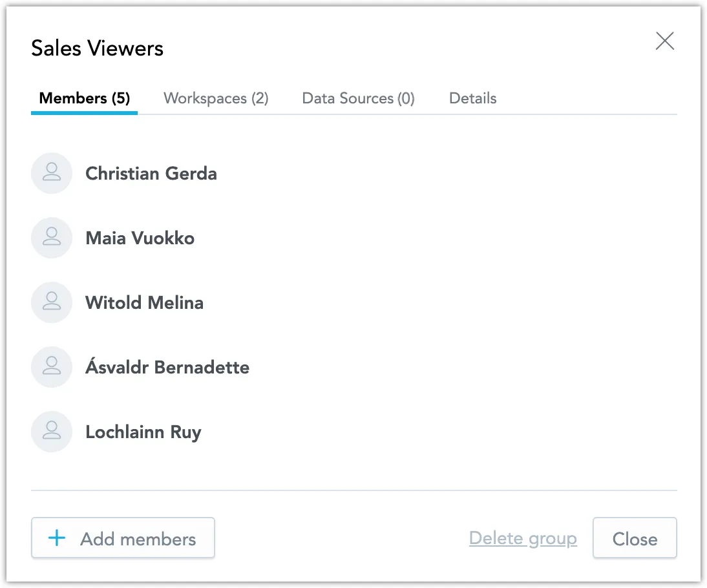This screenshot has height=588, width=707.
Task: Select the Members tab
Action: (84, 98)
